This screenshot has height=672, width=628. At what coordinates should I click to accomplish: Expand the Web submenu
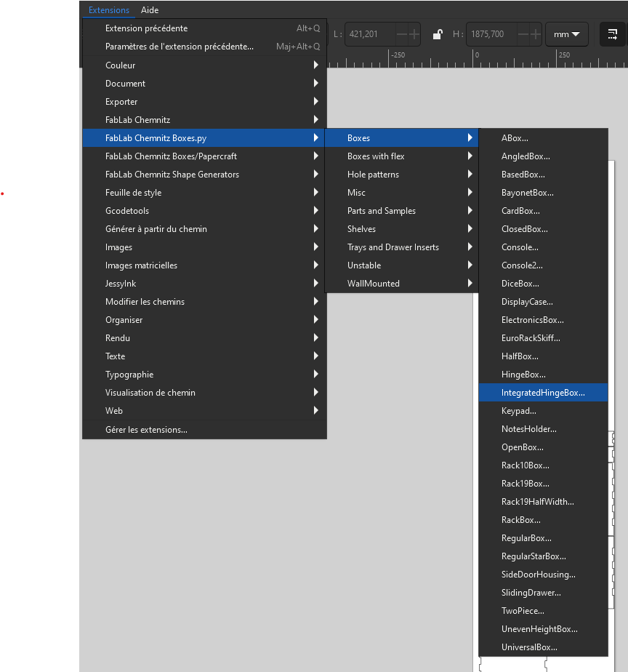[205, 411]
